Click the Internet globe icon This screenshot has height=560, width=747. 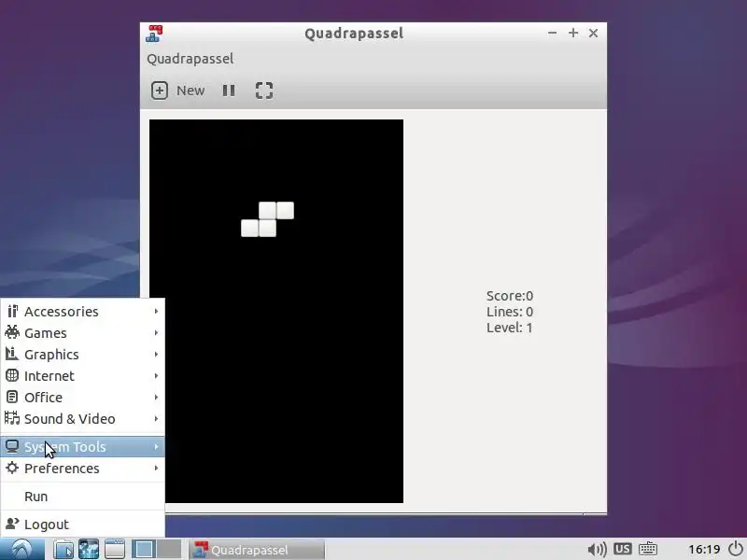tap(12, 375)
